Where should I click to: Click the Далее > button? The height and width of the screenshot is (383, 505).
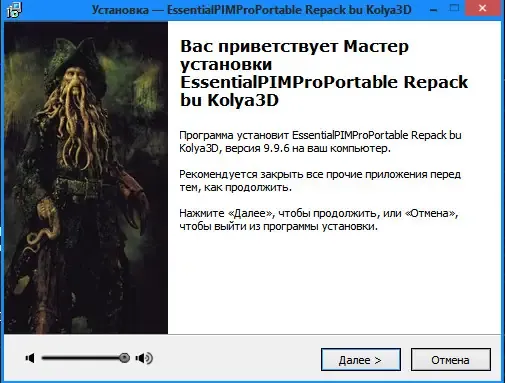click(361, 360)
